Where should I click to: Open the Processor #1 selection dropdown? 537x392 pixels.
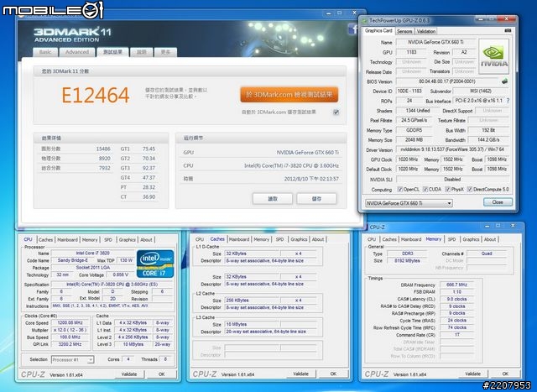[x=72, y=360]
